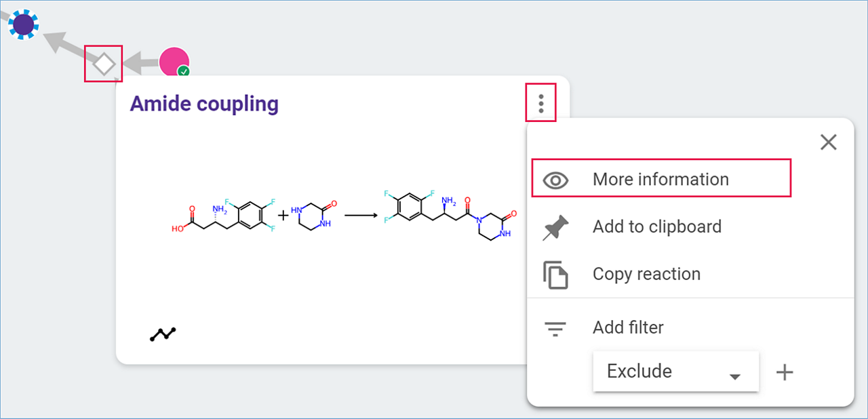
Task: Click the filter icon beside Add filter
Action: (x=555, y=329)
